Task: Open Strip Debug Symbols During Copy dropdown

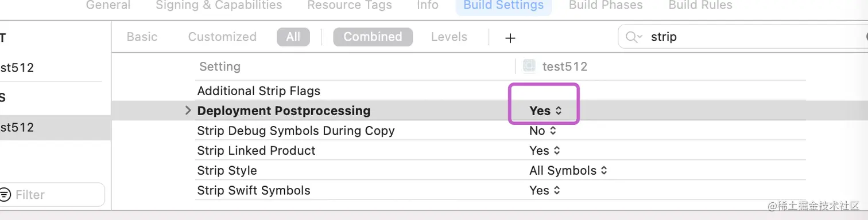Action: [x=542, y=131]
